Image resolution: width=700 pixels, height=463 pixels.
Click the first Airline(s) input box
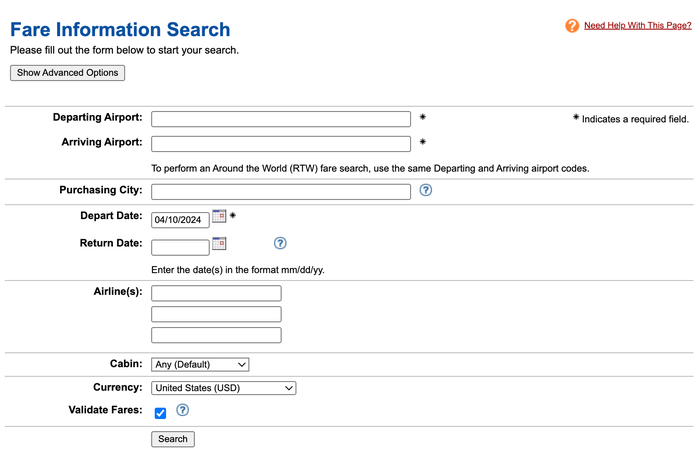click(x=216, y=293)
